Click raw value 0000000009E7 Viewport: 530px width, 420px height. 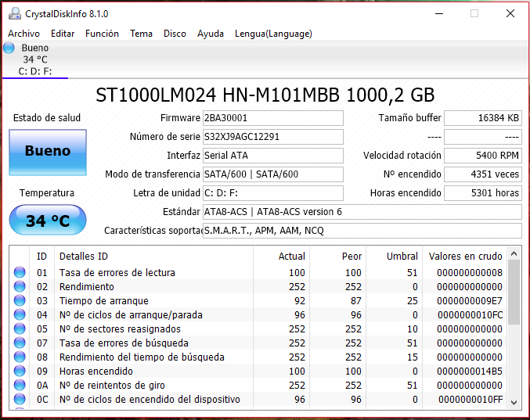click(x=470, y=300)
